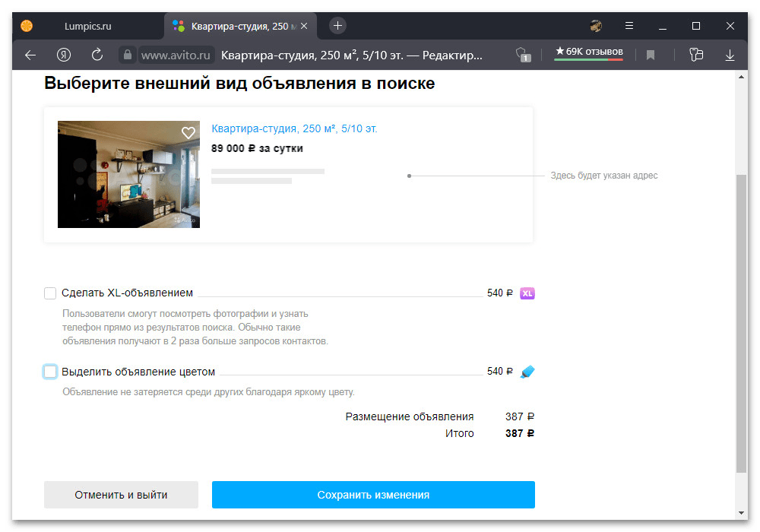
Task: Click the blue highlighter marker icon
Action: click(527, 372)
